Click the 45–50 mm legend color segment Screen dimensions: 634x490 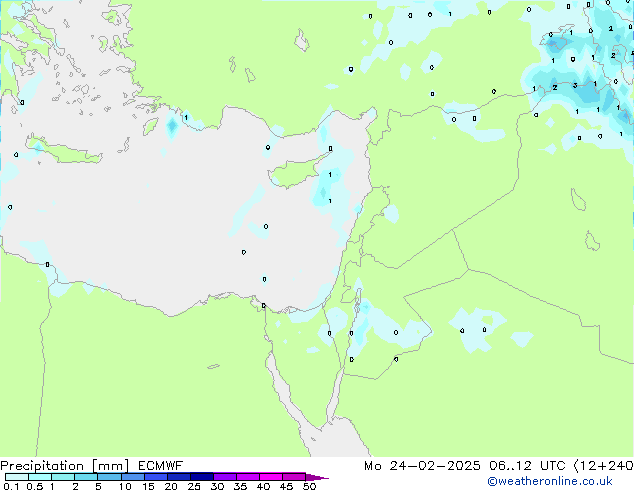pos(294,477)
